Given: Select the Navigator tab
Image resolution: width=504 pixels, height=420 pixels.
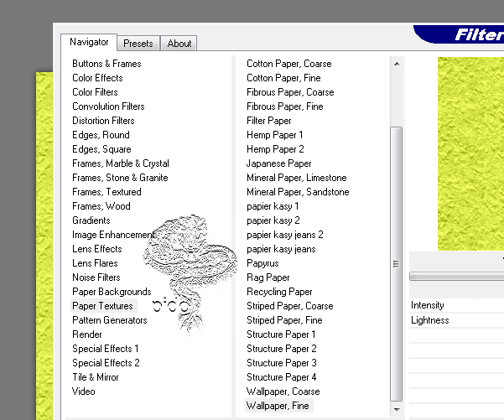Looking at the screenshot, I should tap(89, 42).
